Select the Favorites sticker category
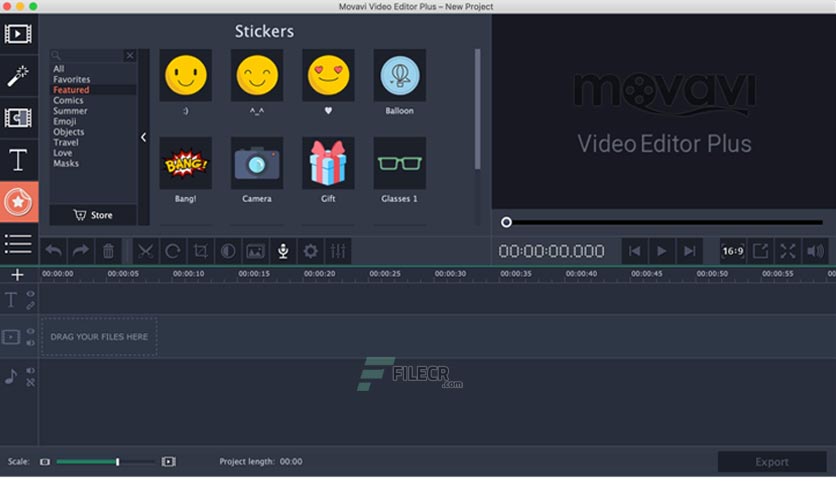The height and width of the screenshot is (484, 836). (71, 79)
